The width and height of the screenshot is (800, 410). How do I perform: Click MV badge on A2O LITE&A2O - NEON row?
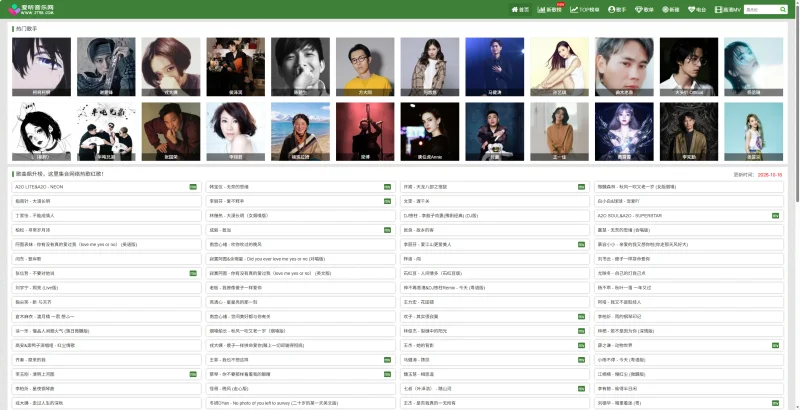click(193, 187)
